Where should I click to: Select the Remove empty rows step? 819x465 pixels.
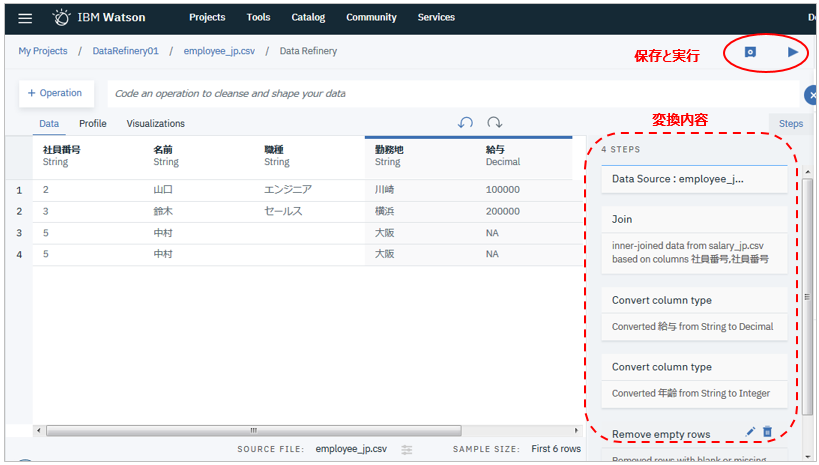click(661, 434)
